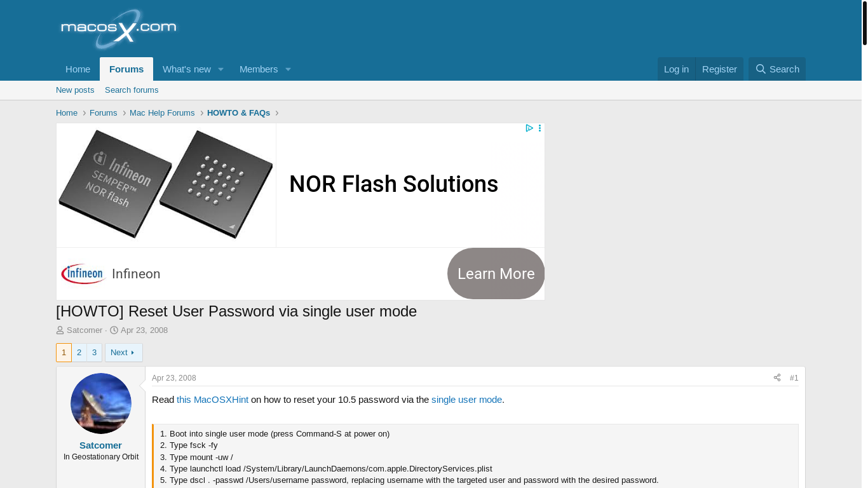The image size is (868, 488).
Task: Open the Home tab in navigation
Action: [78, 69]
